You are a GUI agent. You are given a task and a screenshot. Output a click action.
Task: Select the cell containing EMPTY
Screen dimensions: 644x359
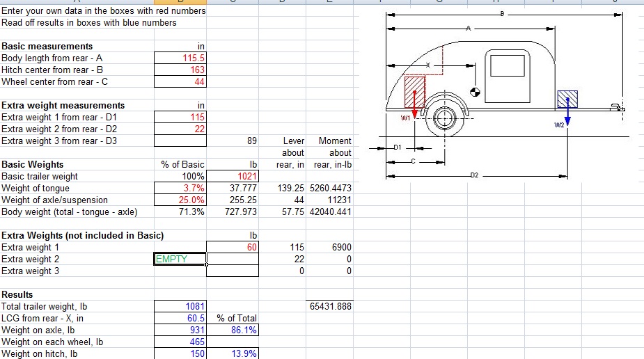[180, 259]
